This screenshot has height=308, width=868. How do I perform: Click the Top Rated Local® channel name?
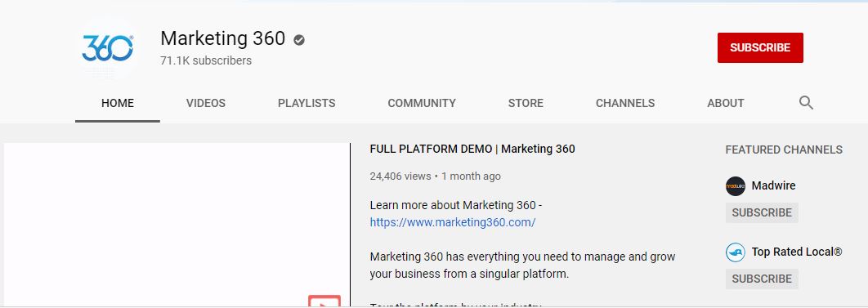click(x=797, y=252)
